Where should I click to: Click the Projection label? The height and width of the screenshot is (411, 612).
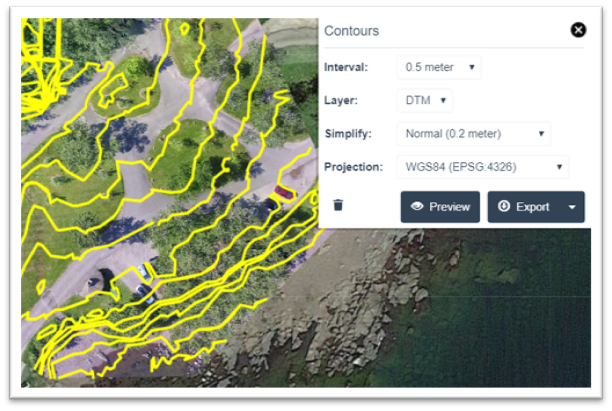(x=352, y=167)
